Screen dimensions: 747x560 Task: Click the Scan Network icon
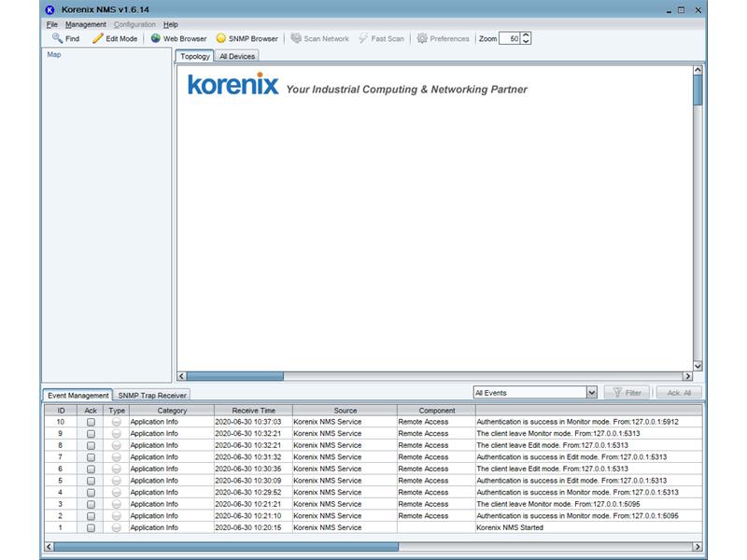(x=296, y=38)
